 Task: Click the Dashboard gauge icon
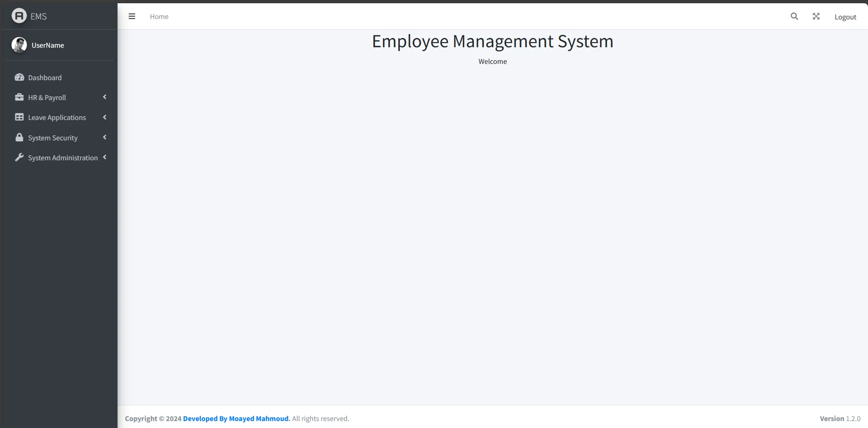(x=19, y=77)
